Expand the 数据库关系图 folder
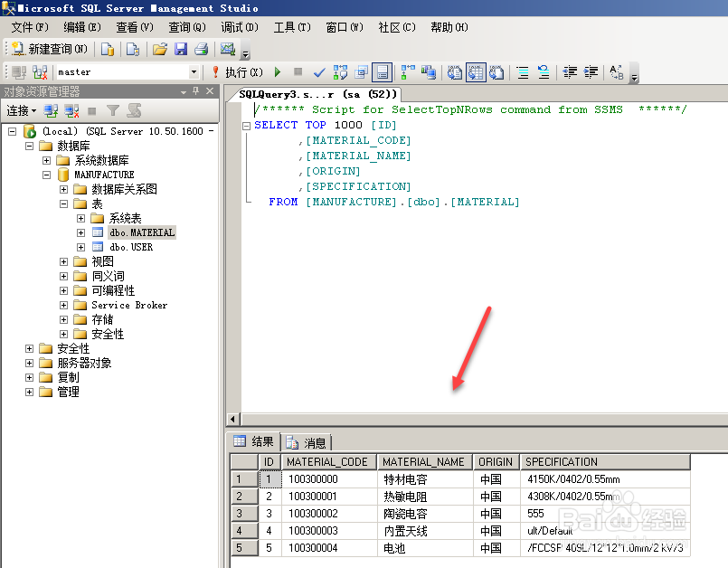This screenshot has height=568, width=728. pyautogui.click(x=63, y=189)
